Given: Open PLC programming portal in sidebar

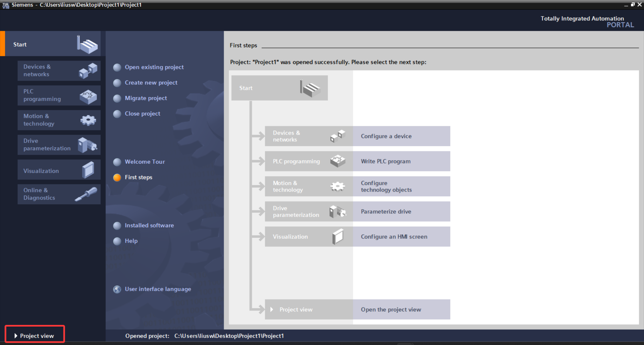Looking at the screenshot, I should point(59,95).
